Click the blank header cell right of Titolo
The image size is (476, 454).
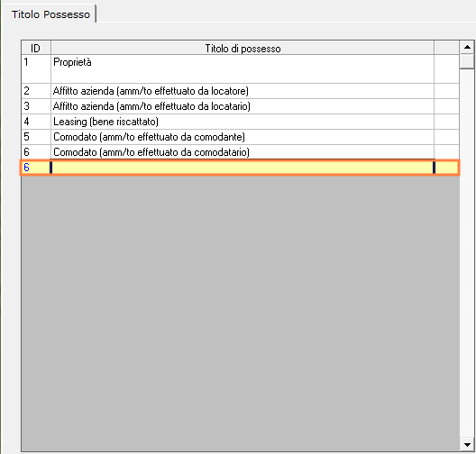446,49
